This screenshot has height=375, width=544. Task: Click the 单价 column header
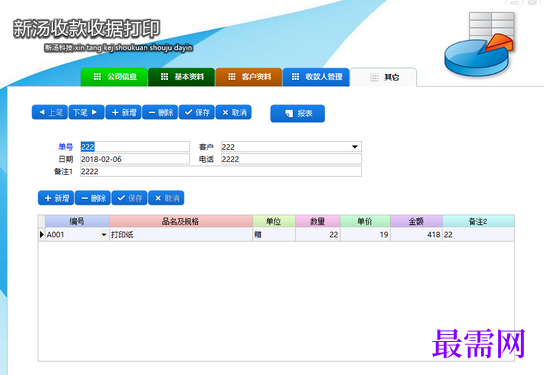point(365,221)
